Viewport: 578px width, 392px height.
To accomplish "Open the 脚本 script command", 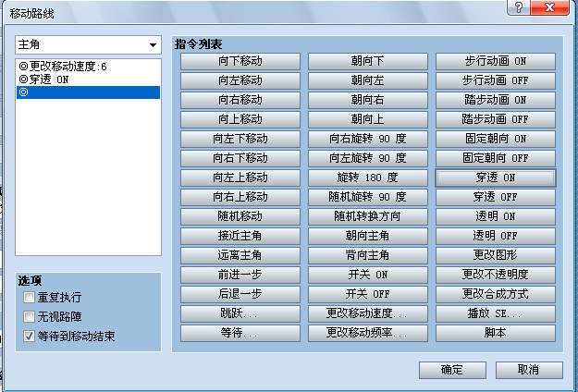I will [496, 333].
